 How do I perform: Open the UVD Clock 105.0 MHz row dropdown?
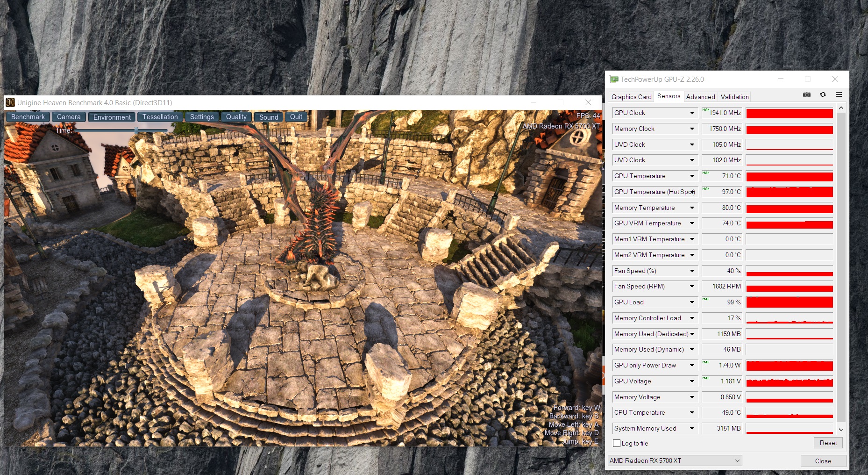pos(692,145)
